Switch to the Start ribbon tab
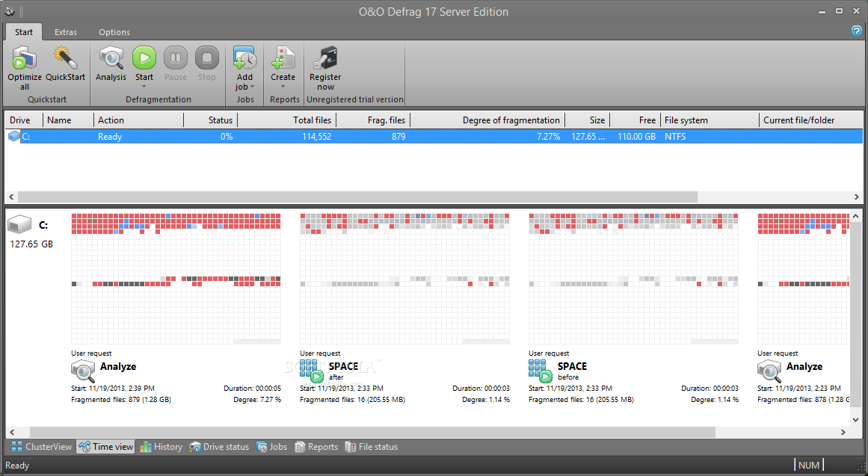Screen dimensions: 868x476 [x=24, y=32]
